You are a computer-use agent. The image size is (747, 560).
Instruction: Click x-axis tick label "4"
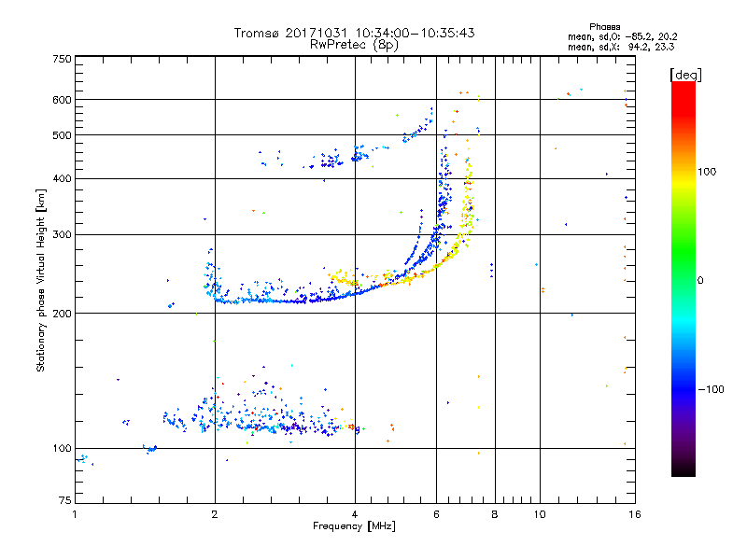click(355, 514)
